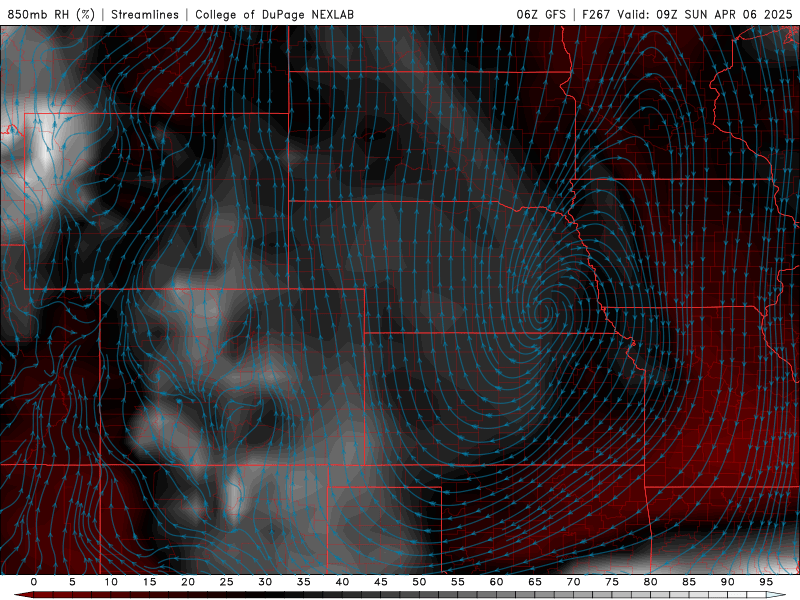Click the "850mb RH (%)" title text
800x600 pixels.
51,14
